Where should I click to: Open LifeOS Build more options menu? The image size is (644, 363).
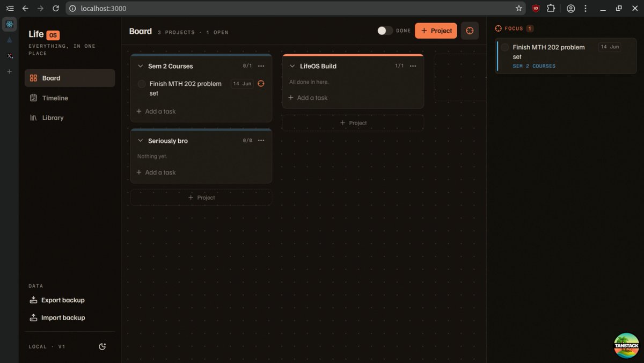[413, 66]
